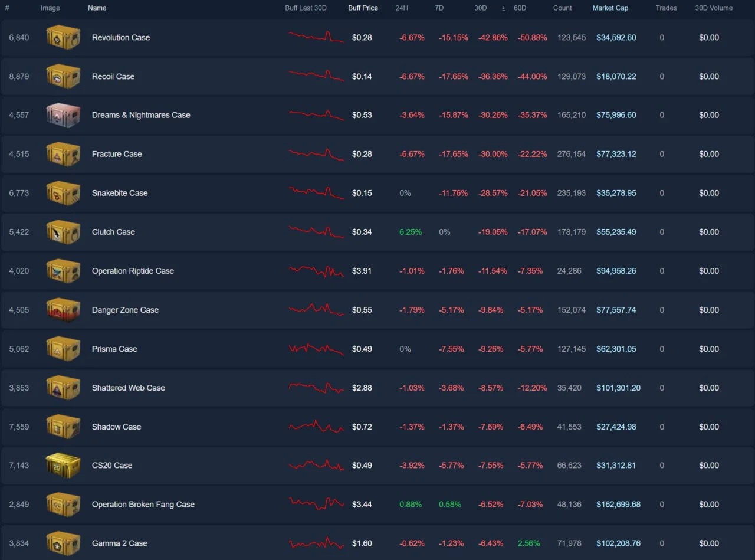Sort by the 30D column header

coord(480,8)
